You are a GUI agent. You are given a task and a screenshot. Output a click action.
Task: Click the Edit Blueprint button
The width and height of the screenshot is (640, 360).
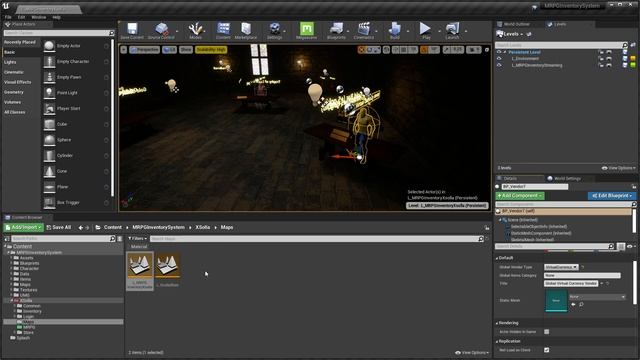pyautogui.click(x=611, y=196)
